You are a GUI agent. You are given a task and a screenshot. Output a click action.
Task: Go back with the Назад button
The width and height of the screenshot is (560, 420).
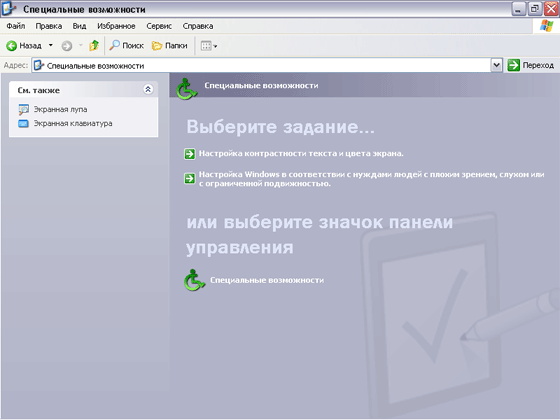[24, 46]
